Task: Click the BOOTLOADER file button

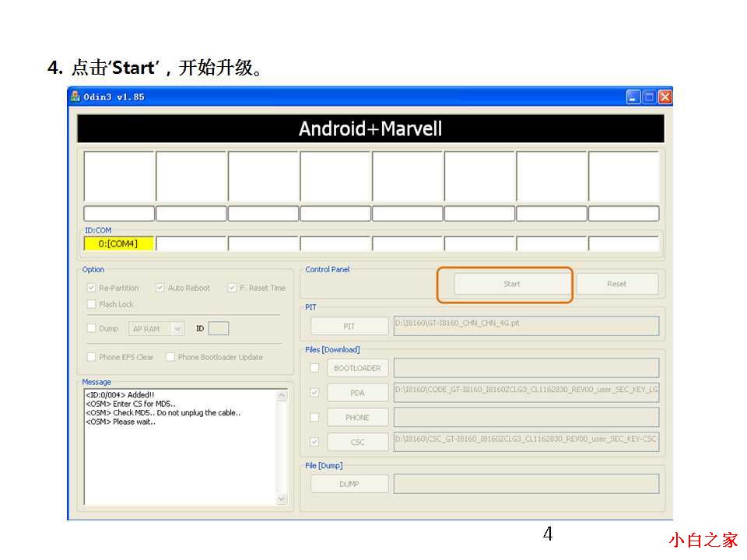Action: click(x=357, y=368)
